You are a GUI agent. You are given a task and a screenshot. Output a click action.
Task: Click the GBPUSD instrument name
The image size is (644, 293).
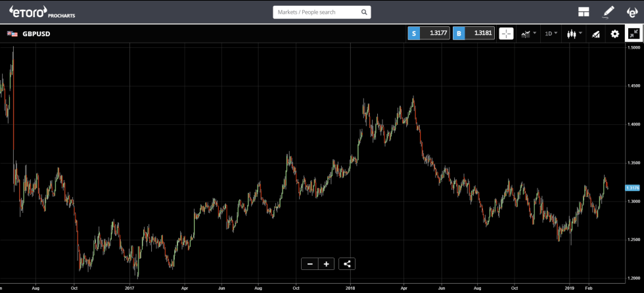click(36, 34)
